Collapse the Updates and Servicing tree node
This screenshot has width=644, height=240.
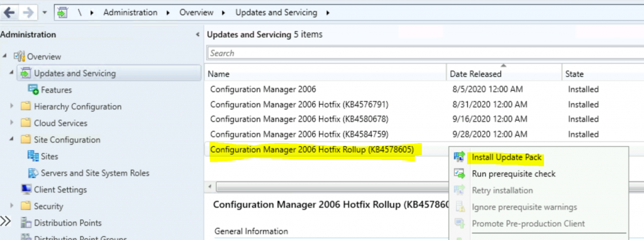tap(11, 73)
